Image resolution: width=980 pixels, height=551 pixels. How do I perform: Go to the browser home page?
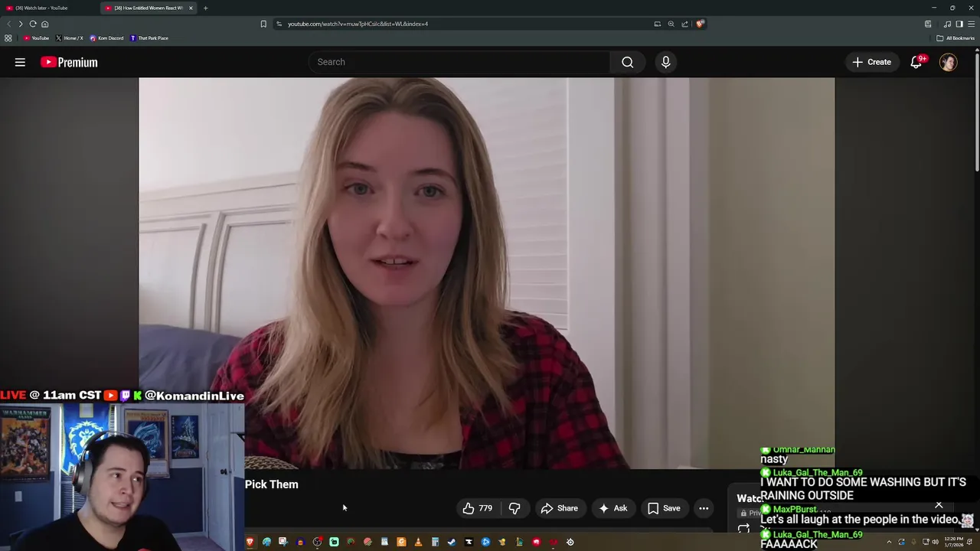point(44,24)
